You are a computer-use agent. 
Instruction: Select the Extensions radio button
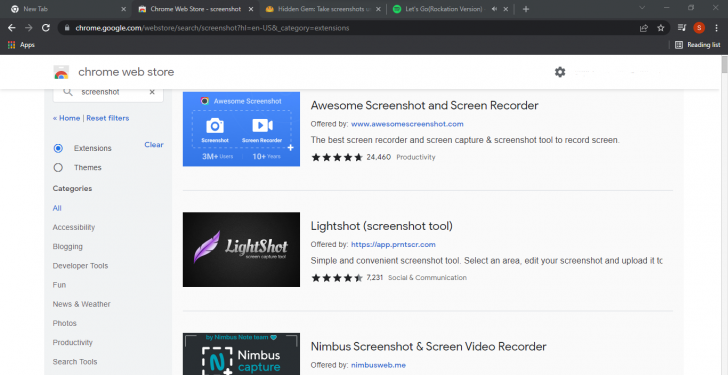pos(58,149)
